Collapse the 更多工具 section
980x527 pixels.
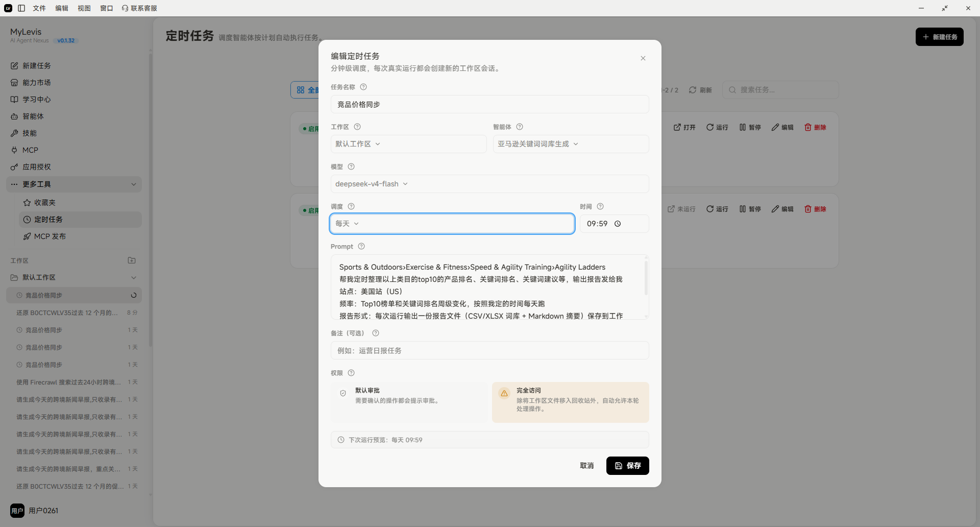click(74, 184)
